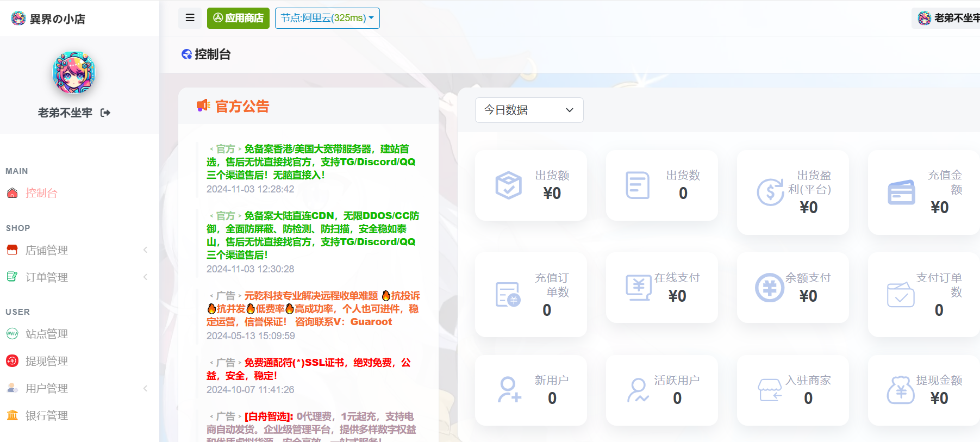
Task: Click the timestamp 2024-05-13 15:09:59
Action: point(251,336)
